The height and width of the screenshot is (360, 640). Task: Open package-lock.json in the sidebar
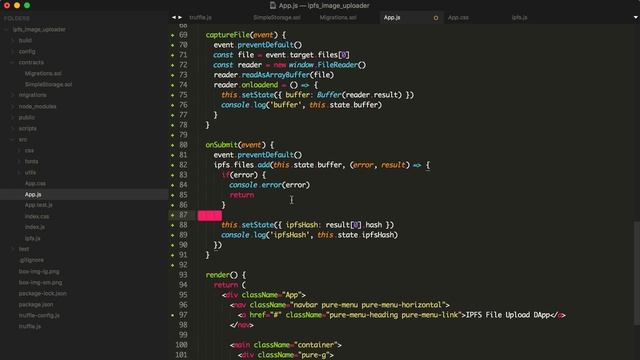click(42, 293)
